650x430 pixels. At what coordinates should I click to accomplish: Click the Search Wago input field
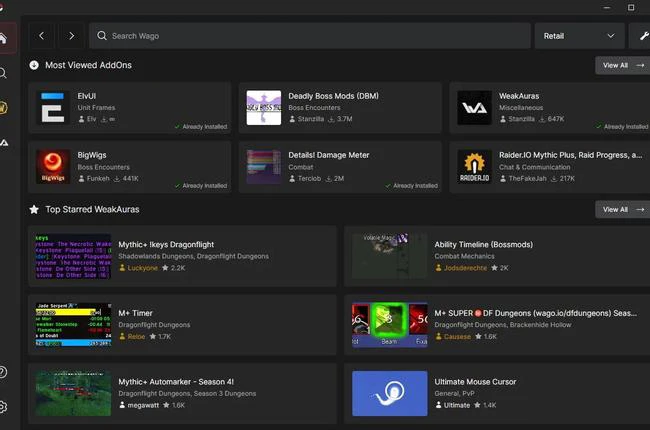coord(310,36)
